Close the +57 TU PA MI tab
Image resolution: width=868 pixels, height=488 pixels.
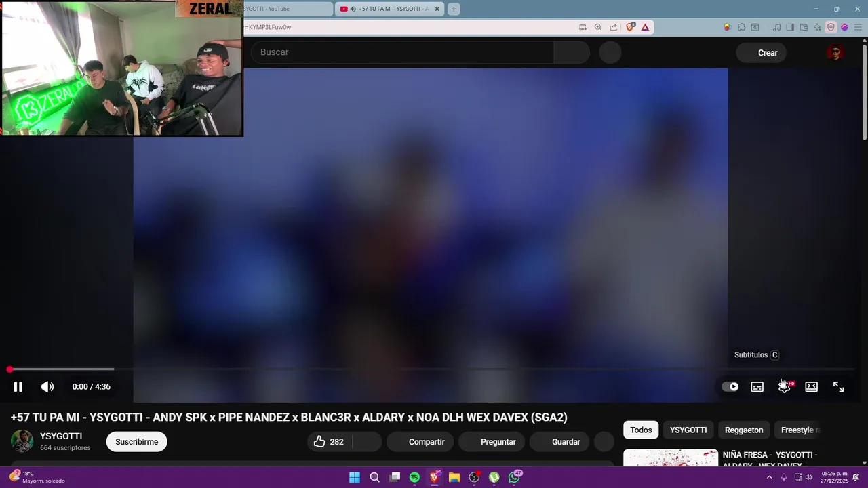point(437,9)
